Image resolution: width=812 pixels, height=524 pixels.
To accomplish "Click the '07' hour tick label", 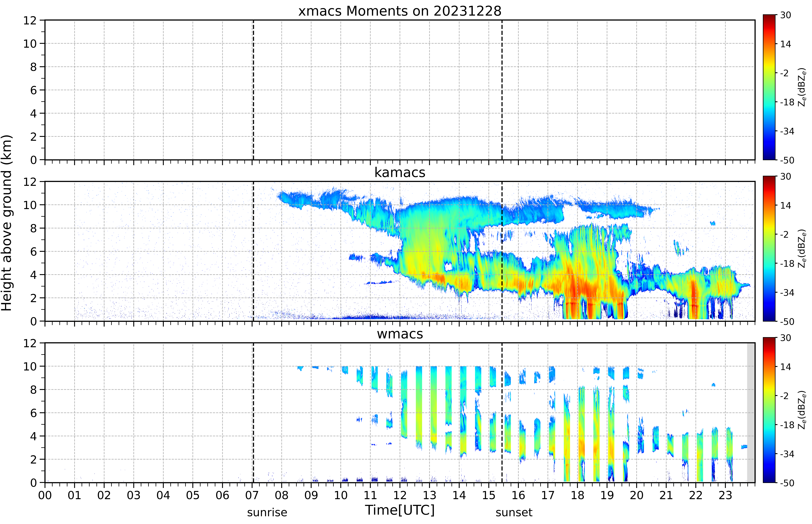I will pos(252,495).
